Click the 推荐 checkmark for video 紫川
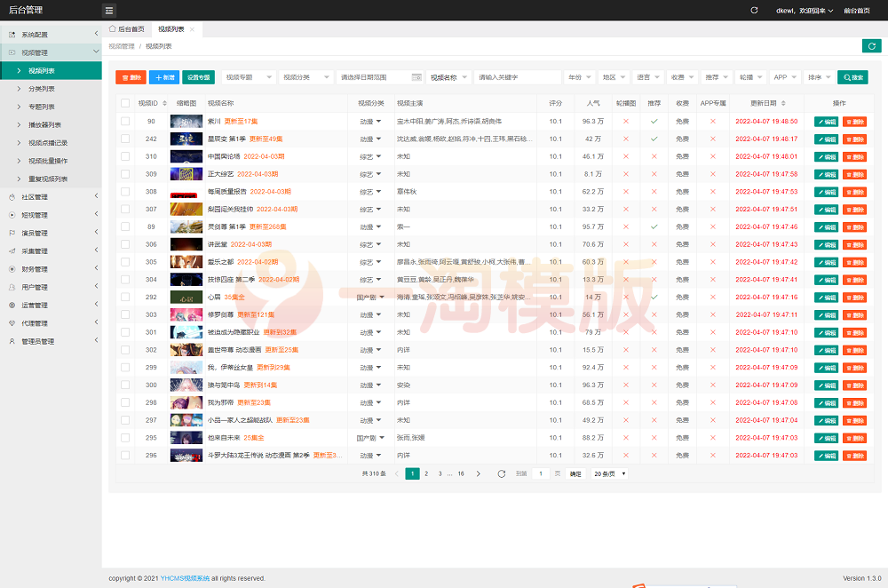The width and height of the screenshot is (888, 588). [x=654, y=121]
